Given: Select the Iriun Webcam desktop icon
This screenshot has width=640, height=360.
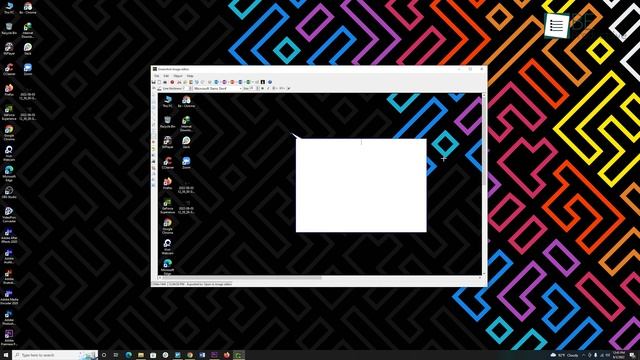Looking at the screenshot, I should coord(9,153).
